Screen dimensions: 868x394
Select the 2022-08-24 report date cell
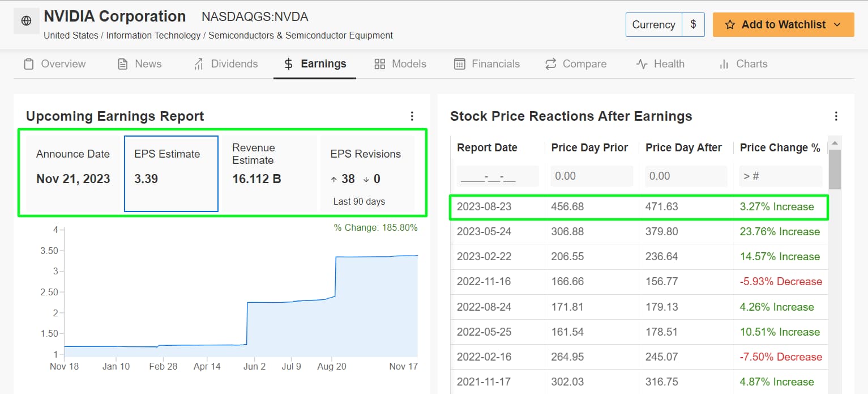click(x=484, y=307)
